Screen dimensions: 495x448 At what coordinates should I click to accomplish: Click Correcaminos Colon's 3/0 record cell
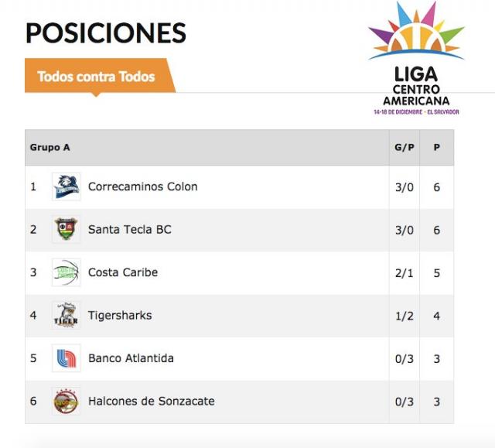click(405, 187)
